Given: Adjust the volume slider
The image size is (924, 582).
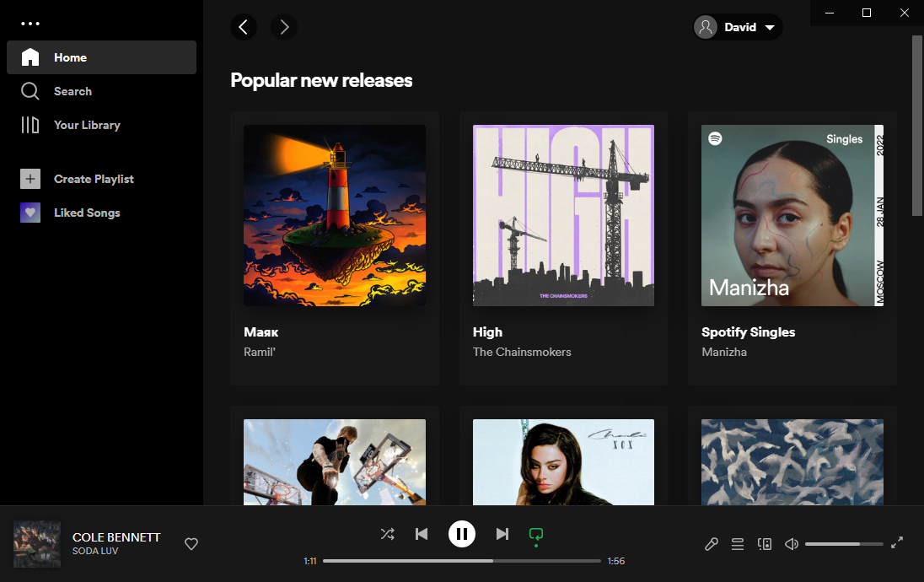Looking at the screenshot, I should tap(844, 544).
